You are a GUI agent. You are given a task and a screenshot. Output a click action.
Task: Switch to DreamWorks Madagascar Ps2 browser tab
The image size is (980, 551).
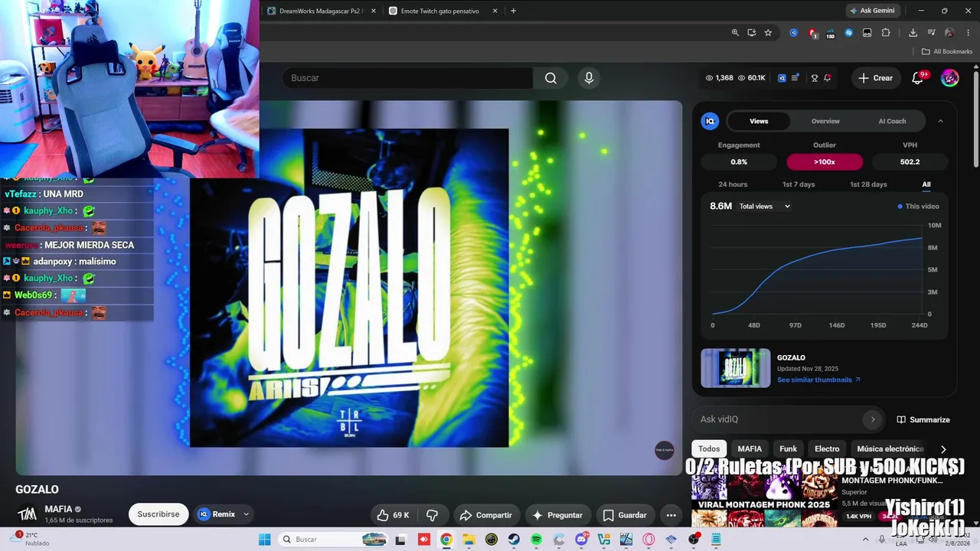320,11
